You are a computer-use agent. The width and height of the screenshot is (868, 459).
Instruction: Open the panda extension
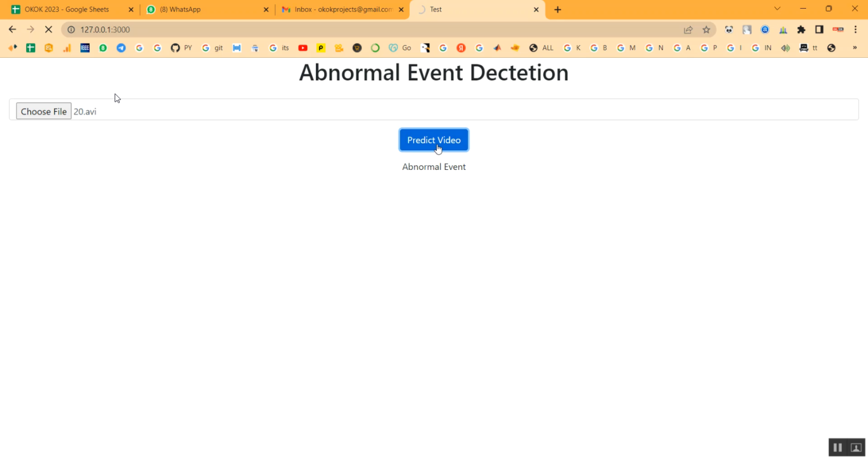tap(729, 29)
